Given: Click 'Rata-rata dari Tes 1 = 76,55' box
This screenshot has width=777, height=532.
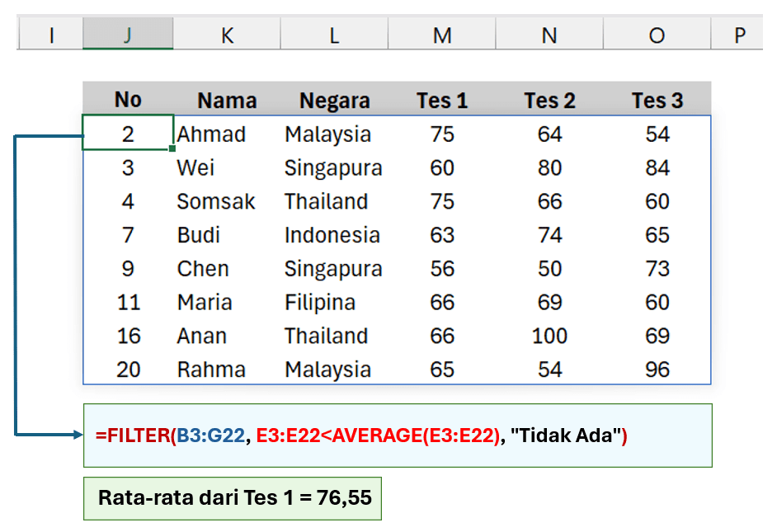Looking at the screenshot, I should point(233,498).
